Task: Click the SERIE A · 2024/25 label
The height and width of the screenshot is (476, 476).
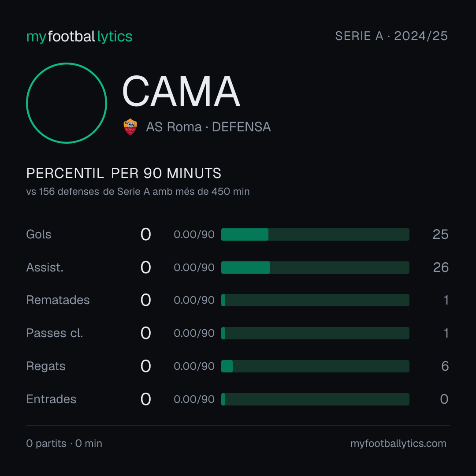Action: coord(391,36)
